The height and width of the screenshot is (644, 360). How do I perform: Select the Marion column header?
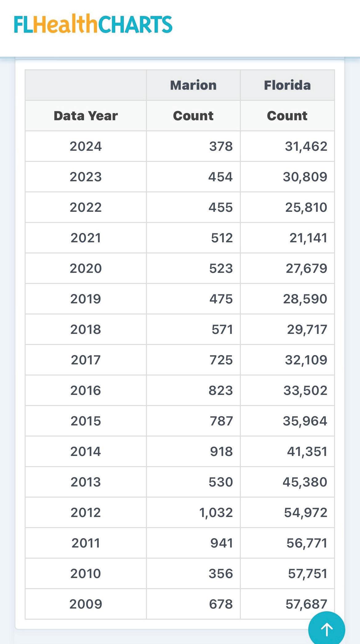(193, 85)
